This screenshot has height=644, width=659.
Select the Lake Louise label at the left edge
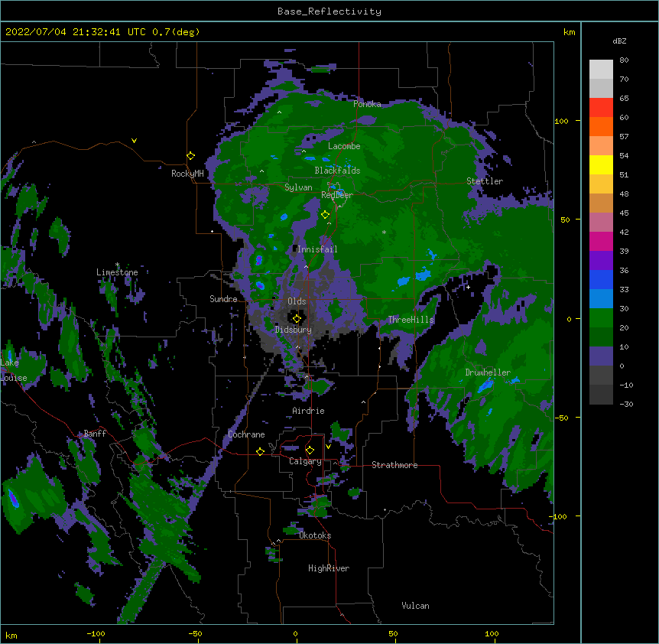pos(14,370)
